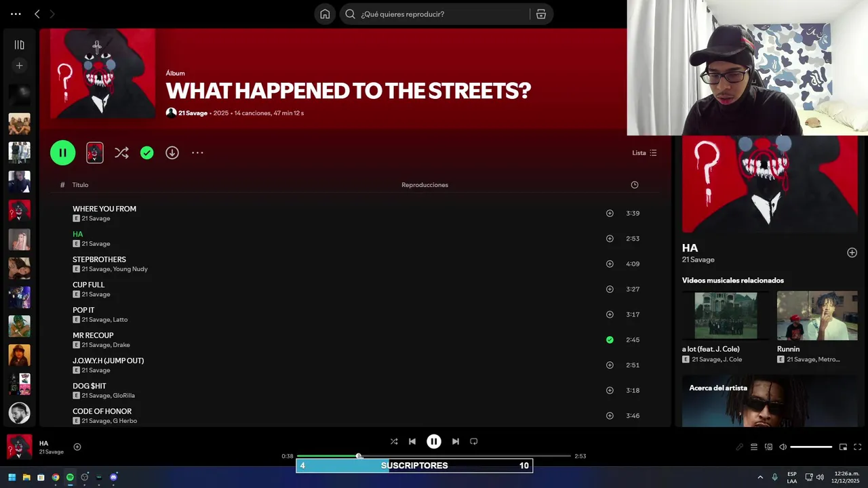Toggle shuffle in the bottom player bar
Image resolution: width=868 pixels, height=488 pixels.
pyautogui.click(x=394, y=441)
